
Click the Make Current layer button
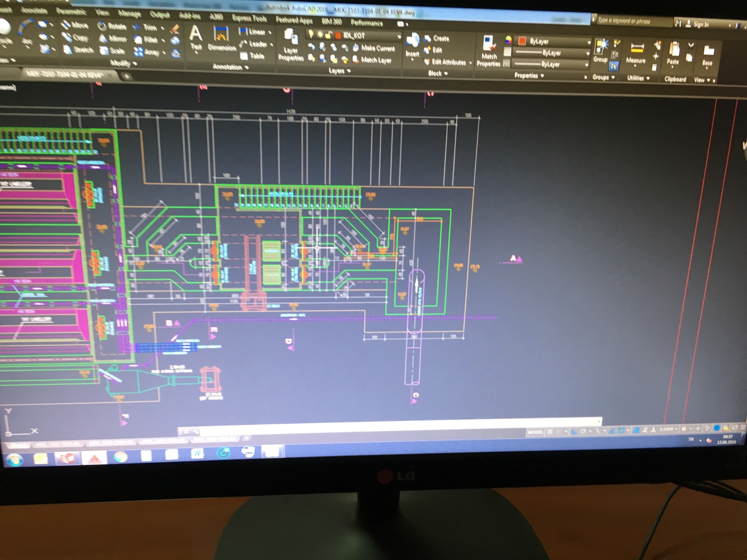tap(374, 48)
